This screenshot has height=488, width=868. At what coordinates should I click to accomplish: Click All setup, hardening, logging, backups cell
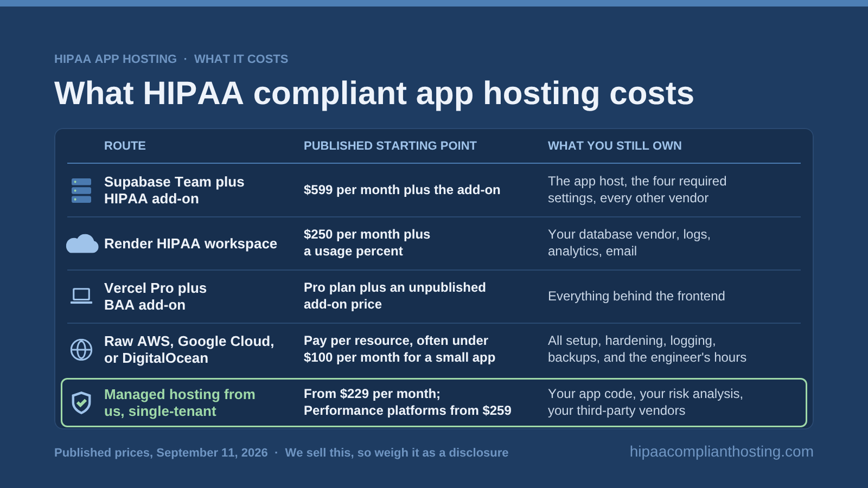pos(647,349)
